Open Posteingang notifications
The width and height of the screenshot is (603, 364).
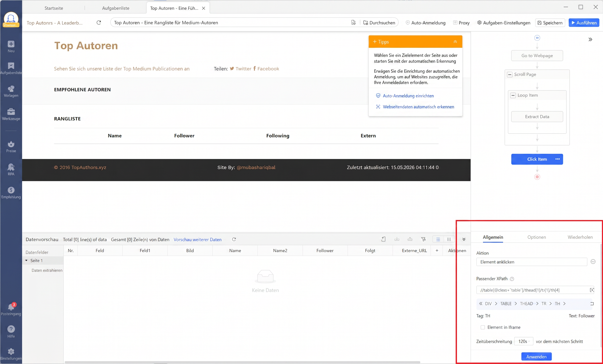[x=11, y=309]
